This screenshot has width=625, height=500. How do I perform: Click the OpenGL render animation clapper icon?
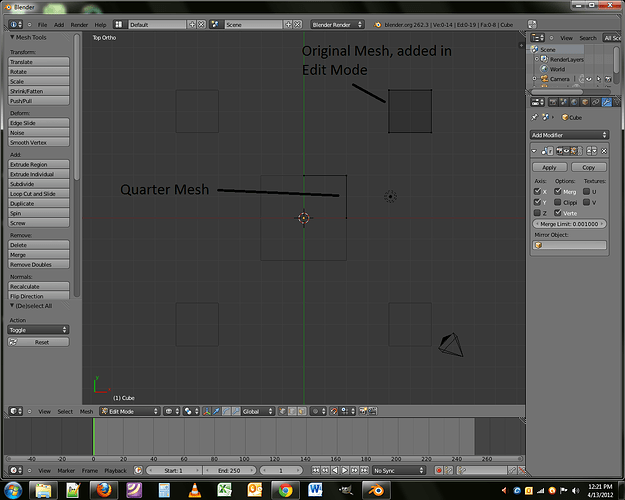[372, 411]
